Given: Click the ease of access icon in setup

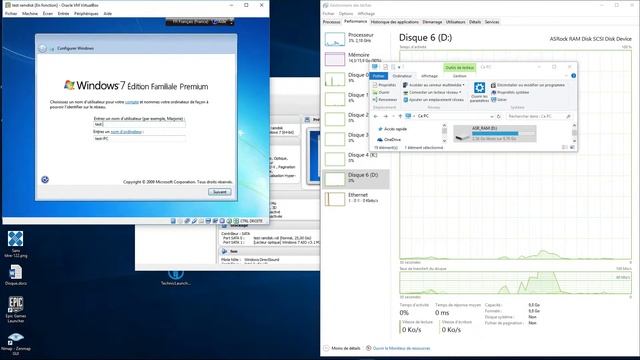Looking at the screenshot, I should click(45, 180).
